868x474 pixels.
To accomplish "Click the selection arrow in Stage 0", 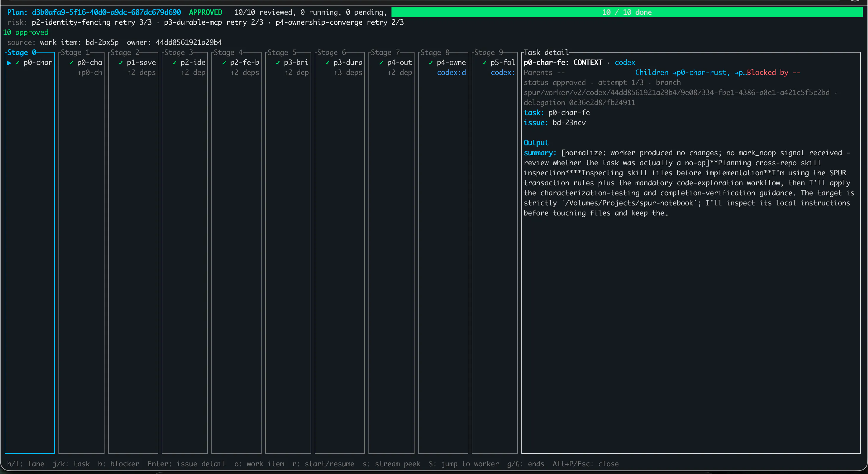I will click(x=9, y=63).
